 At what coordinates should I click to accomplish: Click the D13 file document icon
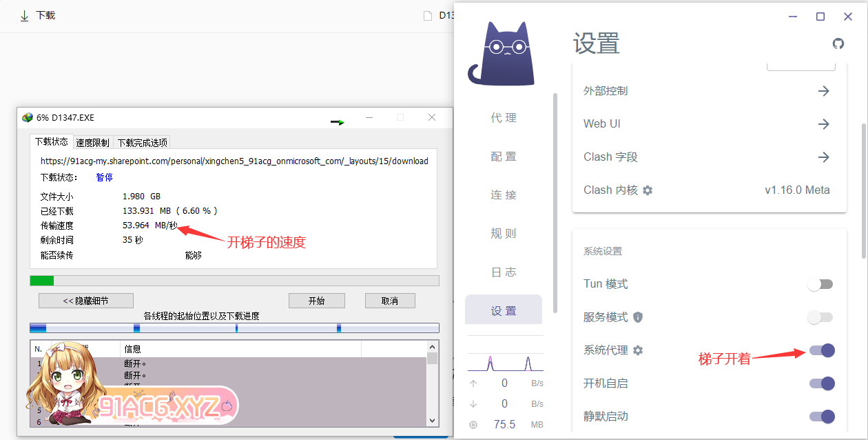click(428, 16)
